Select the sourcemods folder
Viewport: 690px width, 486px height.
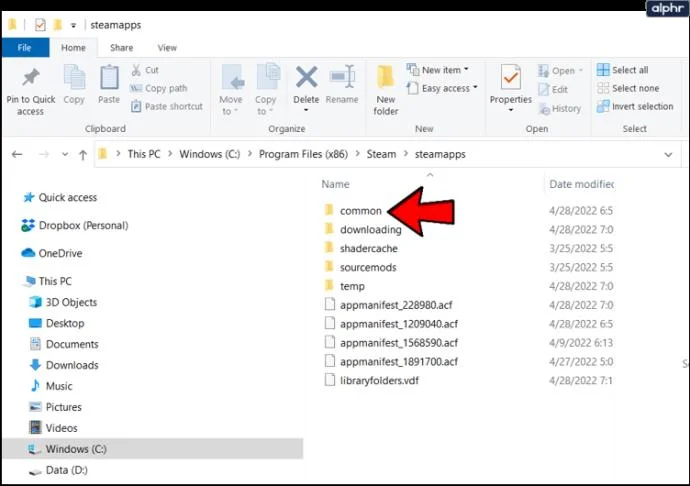[x=368, y=267]
